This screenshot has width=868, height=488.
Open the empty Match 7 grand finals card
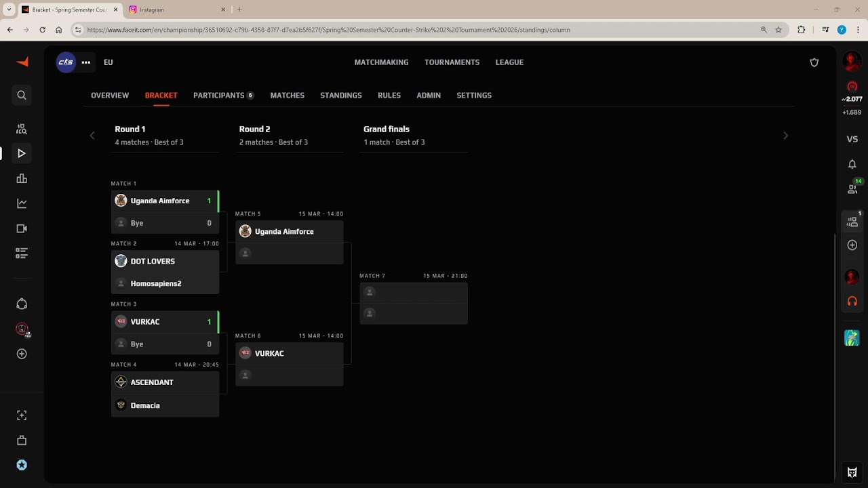[x=413, y=303]
